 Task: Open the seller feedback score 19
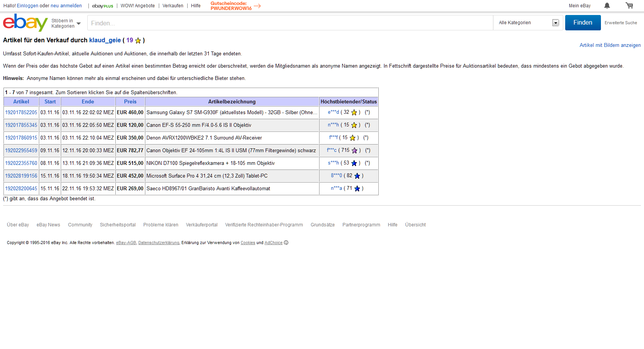point(130,40)
